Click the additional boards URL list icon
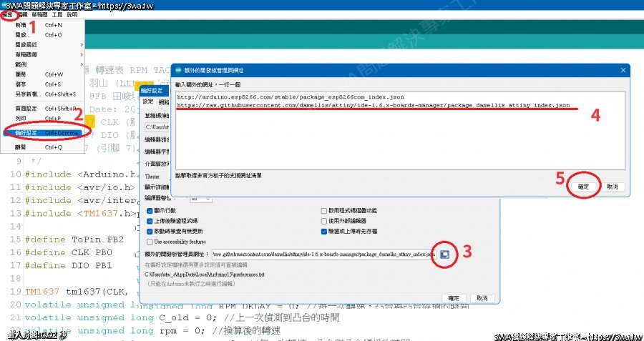The image size is (644, 341). (x=444, y=254)
